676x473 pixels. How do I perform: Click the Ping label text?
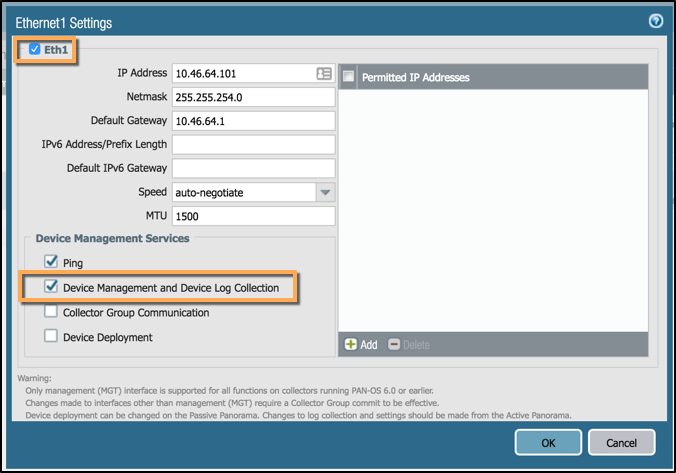pyautogui.click(x=73, y=263)
